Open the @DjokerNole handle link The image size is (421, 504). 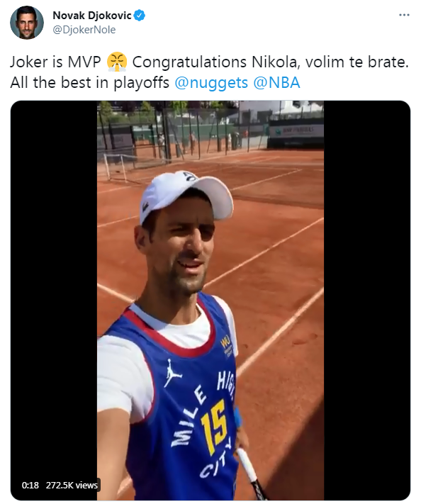84,30
